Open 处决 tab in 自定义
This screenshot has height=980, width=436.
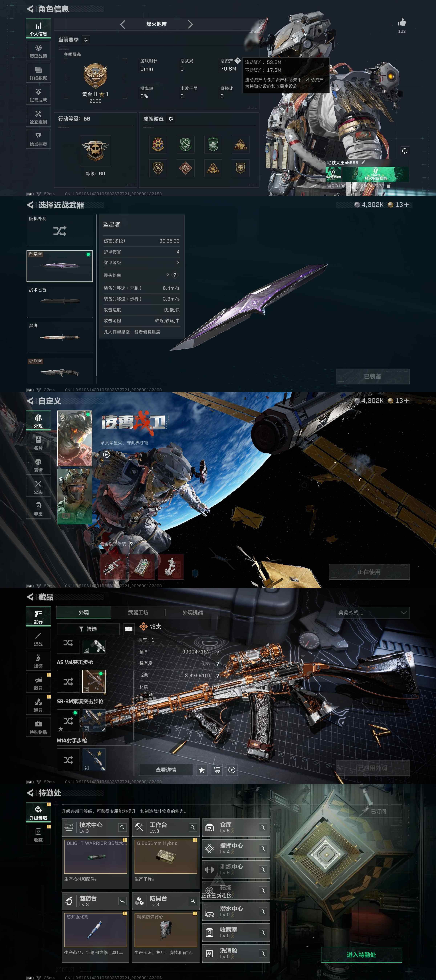pos(38,487)
